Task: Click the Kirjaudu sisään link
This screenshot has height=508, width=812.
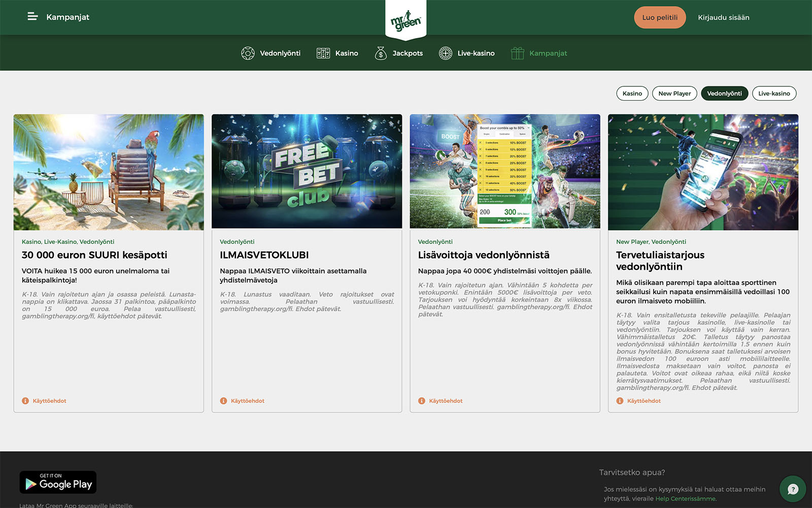Action: pyautogui.click(x=723, y=18)
